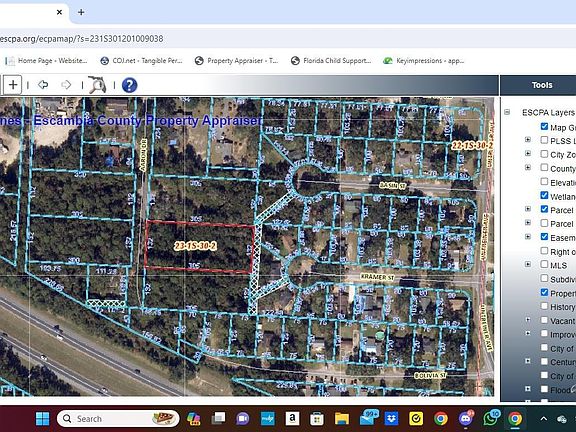Open the Property Appraiser bookmark
The image size is (576, 432).
coord(237,61)
